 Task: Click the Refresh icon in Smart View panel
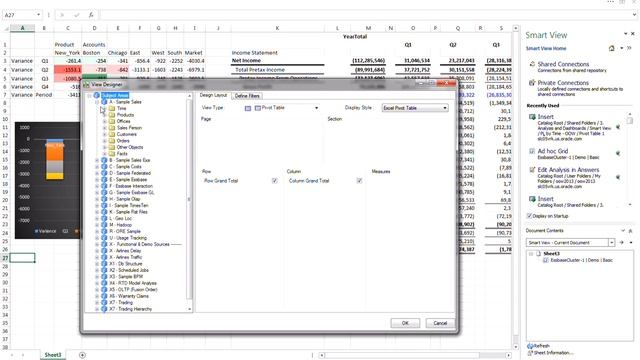click(x=530, y=346)
